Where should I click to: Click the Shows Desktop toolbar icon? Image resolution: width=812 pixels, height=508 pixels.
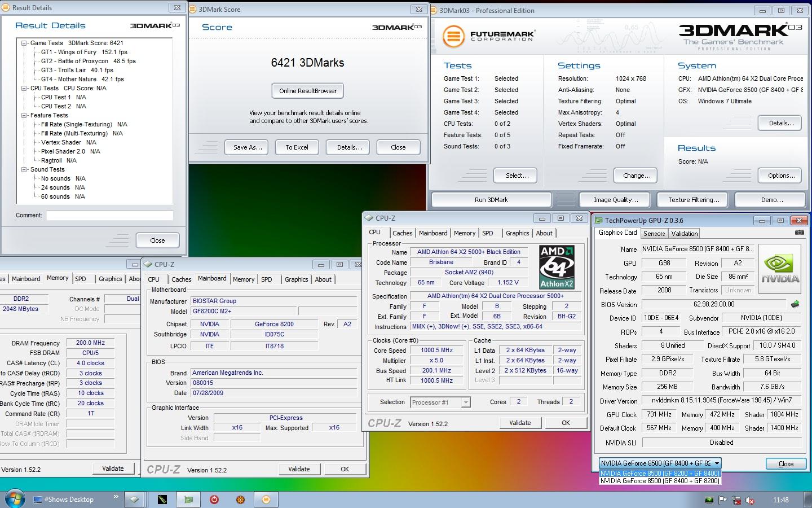(38, 500)
